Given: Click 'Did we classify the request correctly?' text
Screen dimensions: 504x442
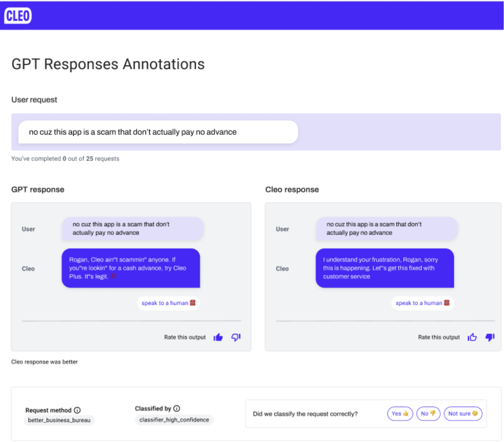Looking at the screenshot, I should point(305,414).
